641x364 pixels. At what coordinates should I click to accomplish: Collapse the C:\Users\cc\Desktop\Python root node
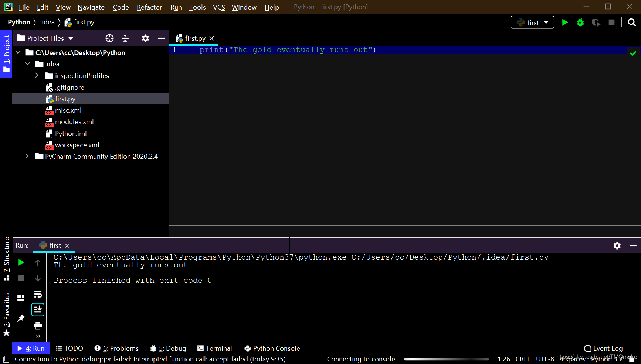point(18,52)
